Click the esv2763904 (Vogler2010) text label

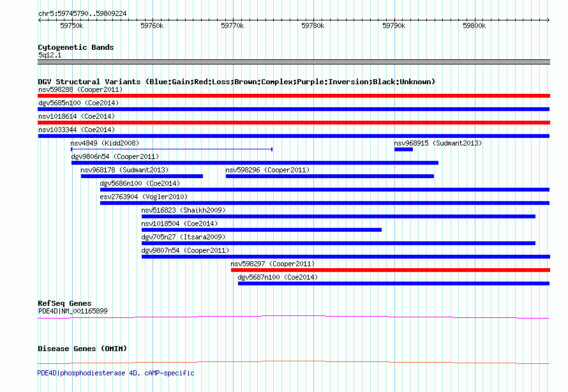144,197
